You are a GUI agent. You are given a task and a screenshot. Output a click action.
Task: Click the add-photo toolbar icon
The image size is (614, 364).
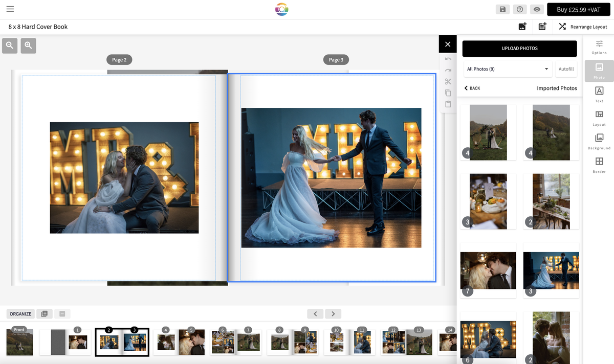tap(522, 26)
